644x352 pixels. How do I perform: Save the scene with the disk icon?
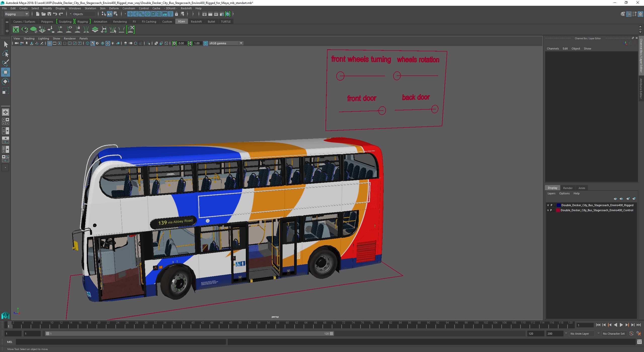click(x=49, y=14)
